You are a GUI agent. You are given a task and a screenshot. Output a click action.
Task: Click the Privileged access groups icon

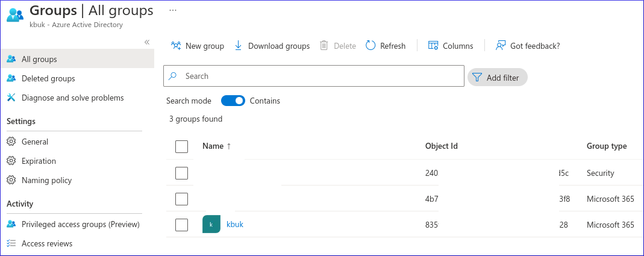pyautogui.click(x=11, y=224)
